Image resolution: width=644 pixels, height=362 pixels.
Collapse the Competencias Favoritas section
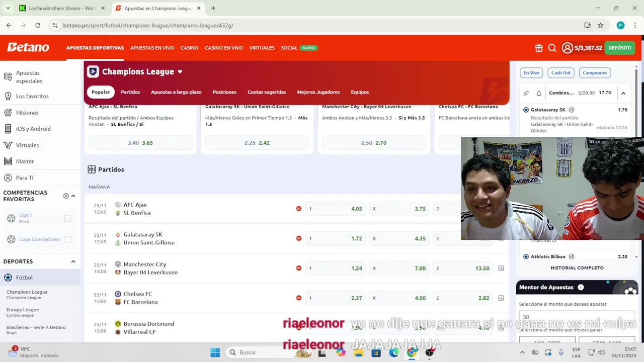pyautogui.click(x=73, y=196)
